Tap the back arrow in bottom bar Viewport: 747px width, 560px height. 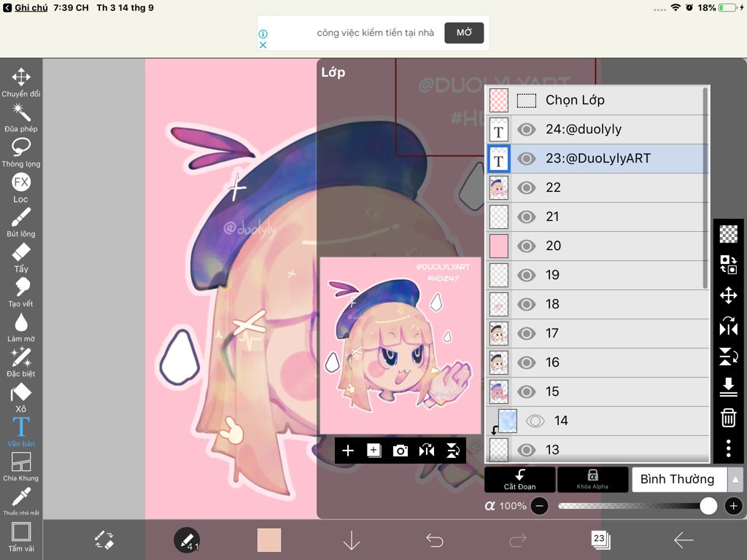tap(684, 540)
